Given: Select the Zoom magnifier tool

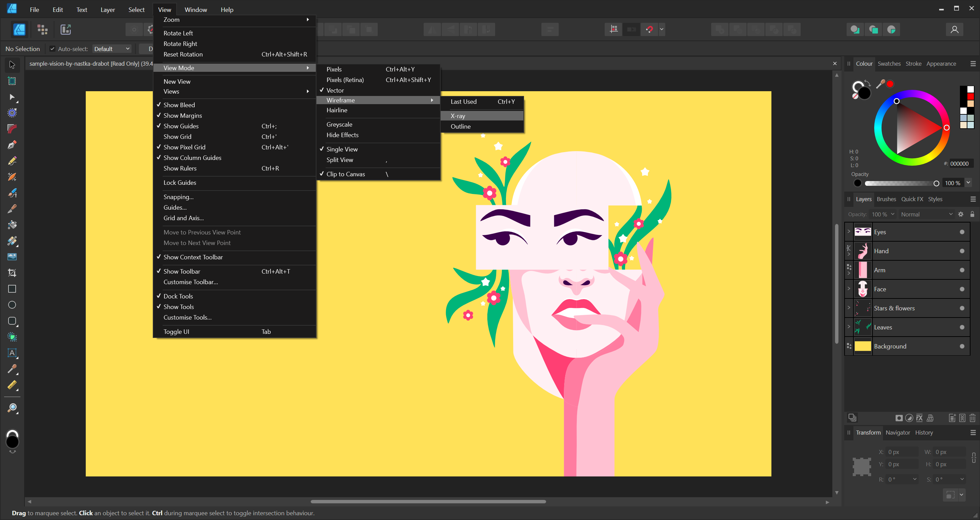Looking at the screenshot, I should pyautogui.click(x=12, y=408).
